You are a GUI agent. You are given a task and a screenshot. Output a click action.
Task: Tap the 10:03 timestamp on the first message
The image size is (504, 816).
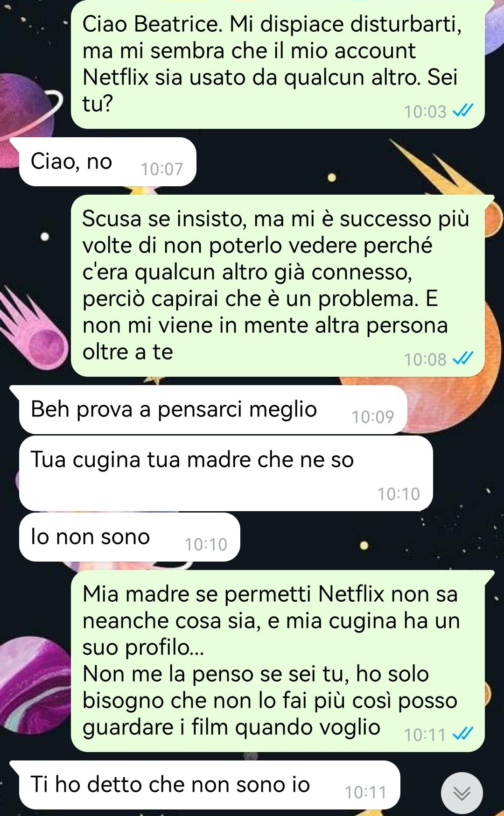pos(425,112)
